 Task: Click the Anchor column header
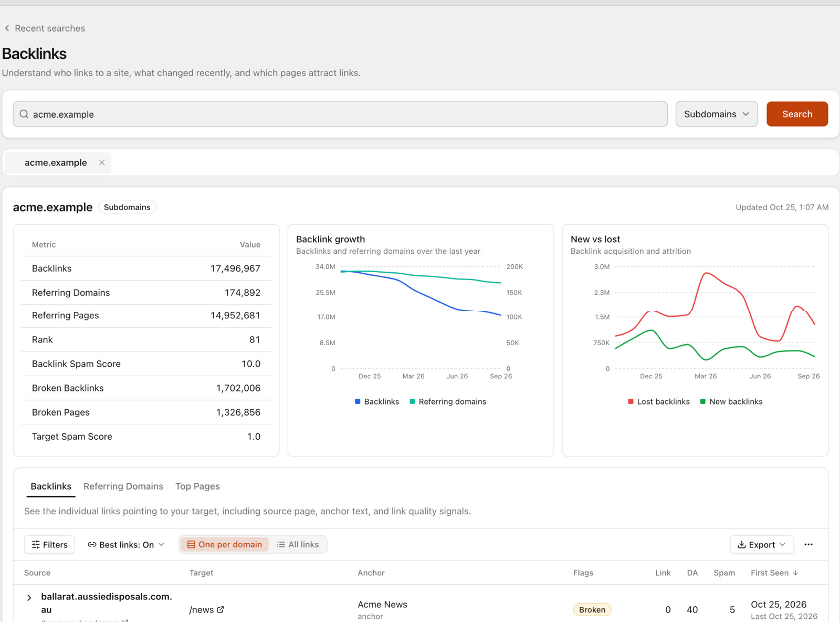(371, 573)
